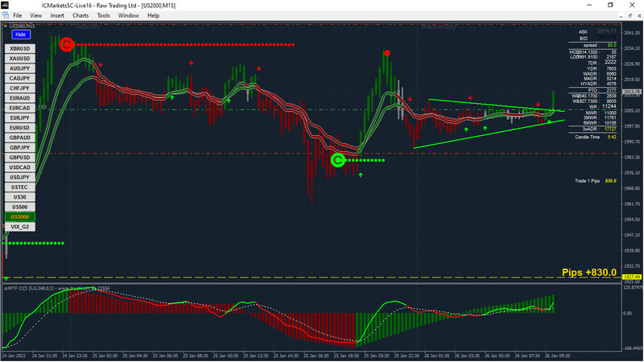Expand the US2000,M15 chart dropdown triangle

tap(6, 27)
